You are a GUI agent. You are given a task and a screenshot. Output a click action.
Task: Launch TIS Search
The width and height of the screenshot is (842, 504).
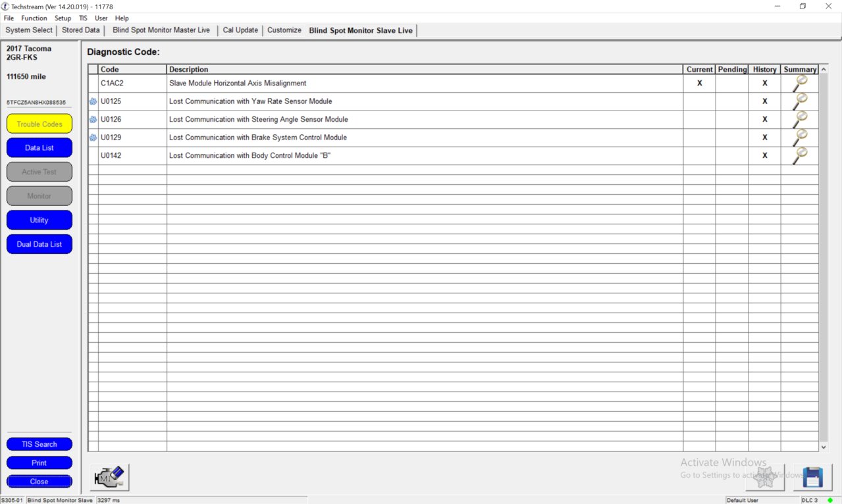coord(39,444)
